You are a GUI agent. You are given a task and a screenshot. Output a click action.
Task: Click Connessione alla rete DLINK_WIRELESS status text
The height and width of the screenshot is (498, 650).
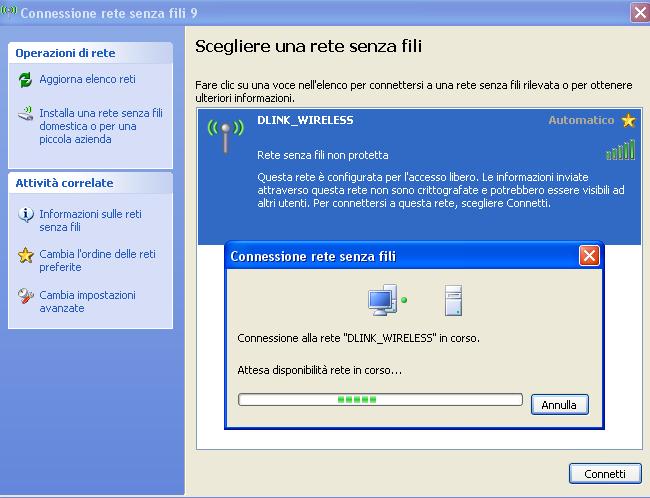(x=359, y=338)
